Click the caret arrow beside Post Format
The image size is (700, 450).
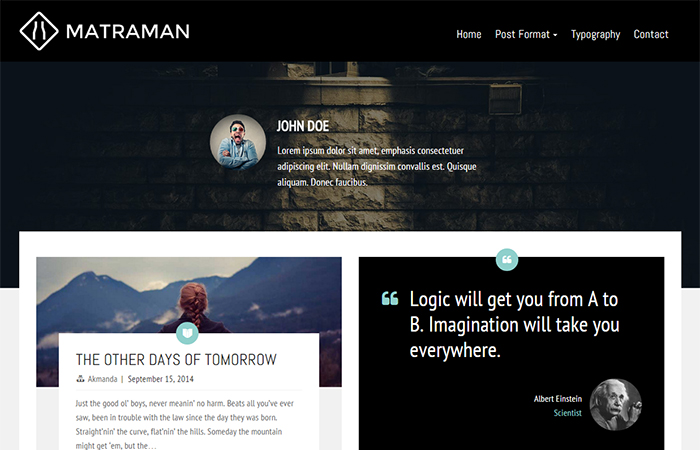[555, 35]
